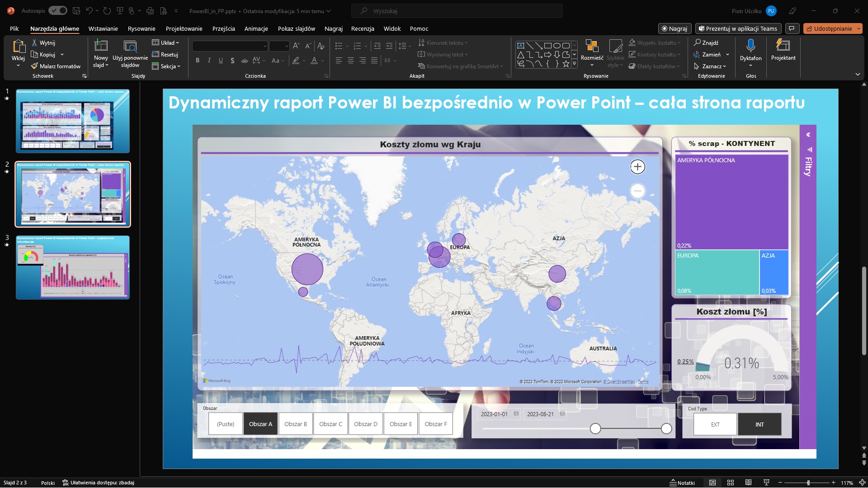868x488 pixels.
Task: Click Użyj ponownie slajdów icon
Action: pos(130,46)
